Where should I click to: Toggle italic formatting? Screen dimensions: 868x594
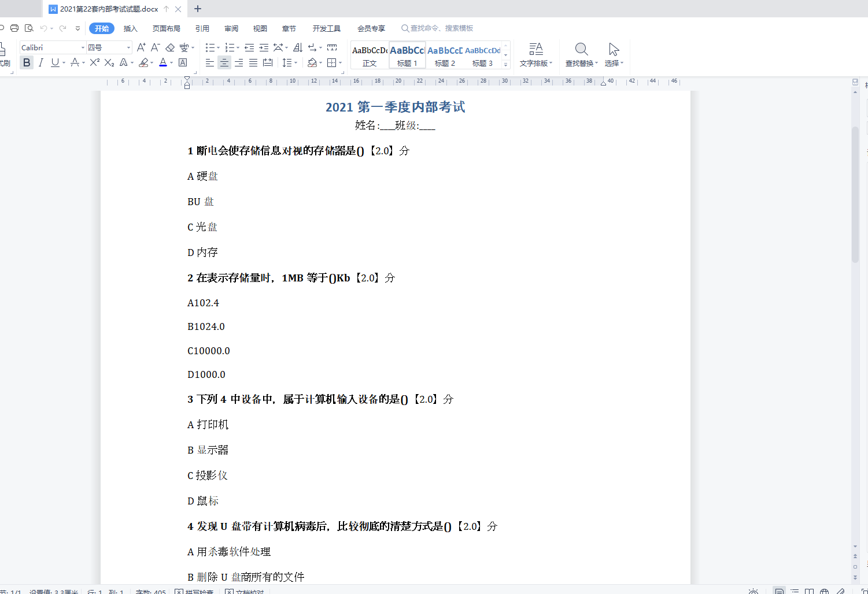point(40,62)
